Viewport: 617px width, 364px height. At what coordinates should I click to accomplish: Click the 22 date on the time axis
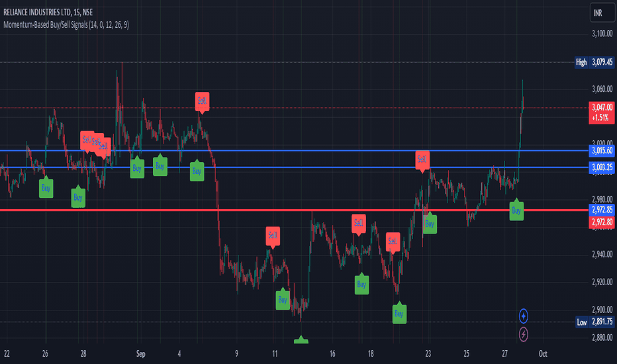pyautogui.click(x=7, y=354)
